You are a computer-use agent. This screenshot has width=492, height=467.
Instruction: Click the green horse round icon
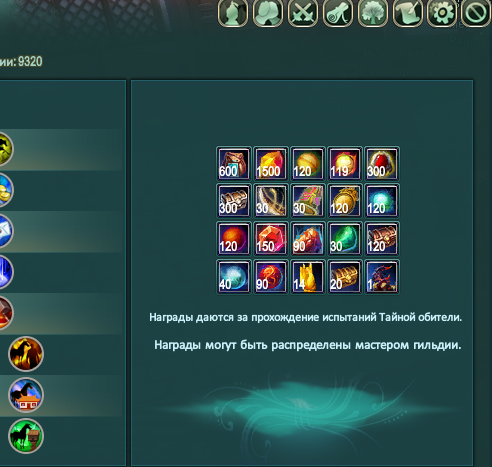coord(26,436)
